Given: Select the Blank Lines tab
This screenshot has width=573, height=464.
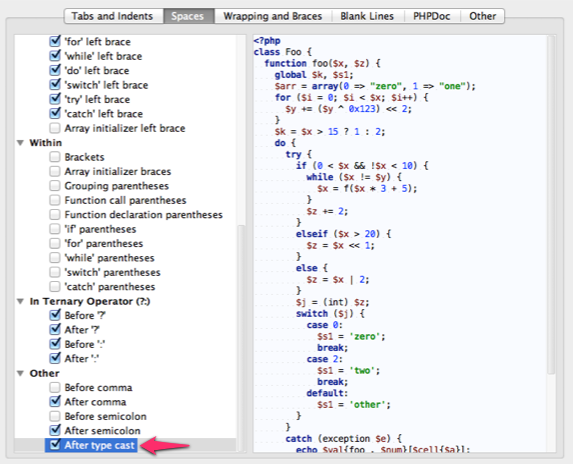Looking at the screenshot, I should tap(367, 16).
